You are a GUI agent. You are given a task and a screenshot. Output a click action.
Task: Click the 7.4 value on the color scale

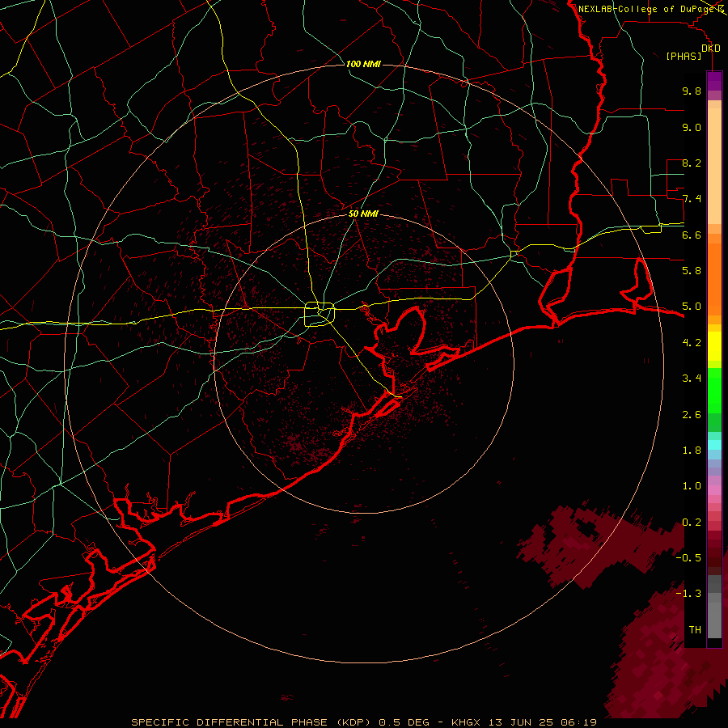[692, 199]
